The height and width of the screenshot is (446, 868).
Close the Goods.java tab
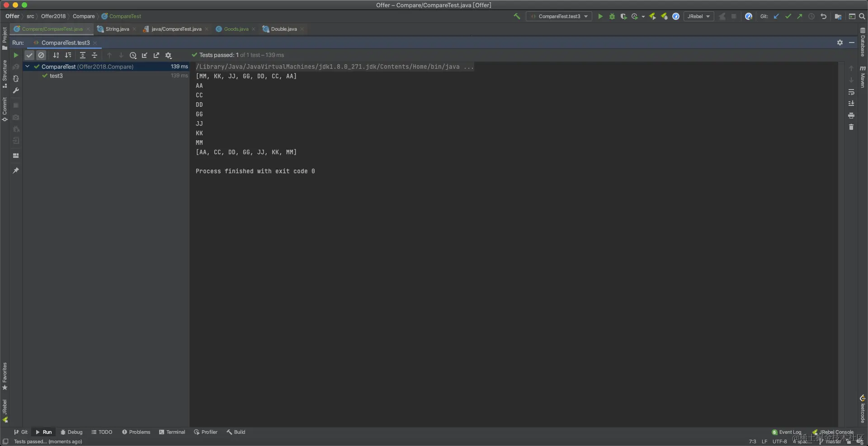tap(254, 29)
